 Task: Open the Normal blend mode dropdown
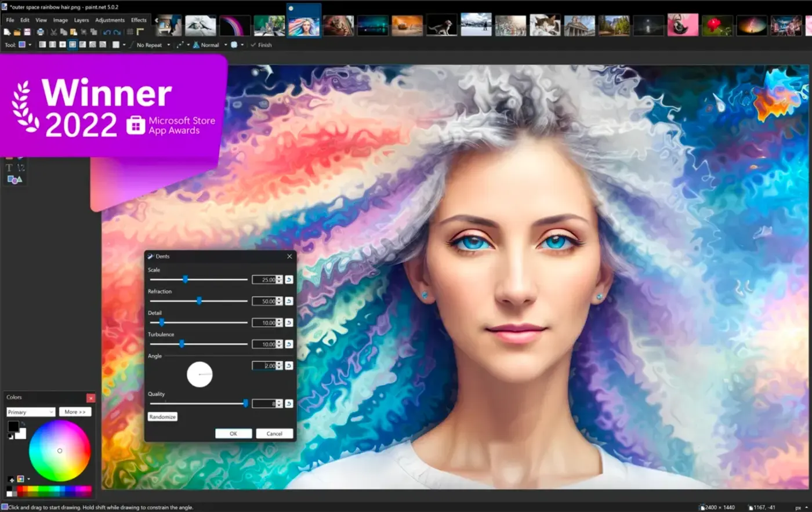point(226,45)
